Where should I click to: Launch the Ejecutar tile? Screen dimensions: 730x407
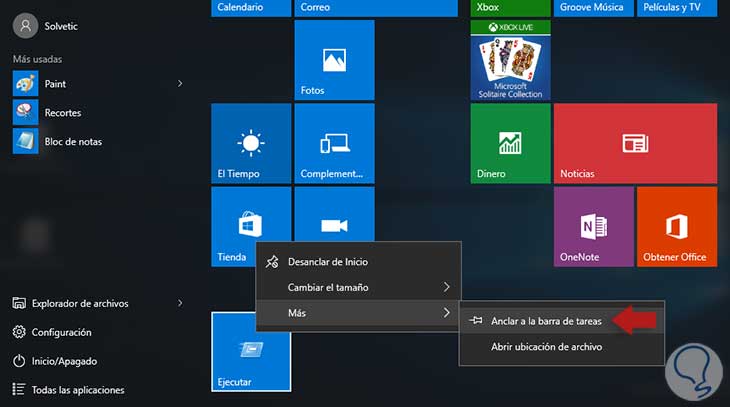coord(251,352)
